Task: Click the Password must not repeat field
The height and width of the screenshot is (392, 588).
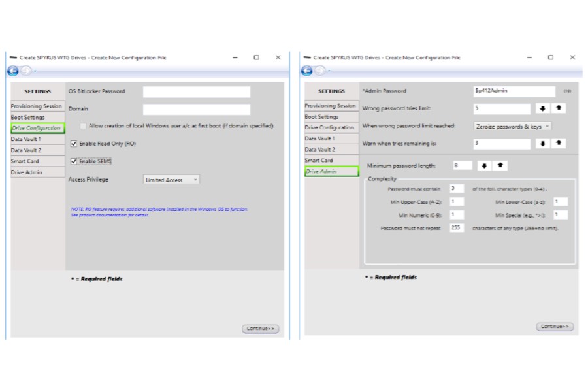Action: coord(457,228)
